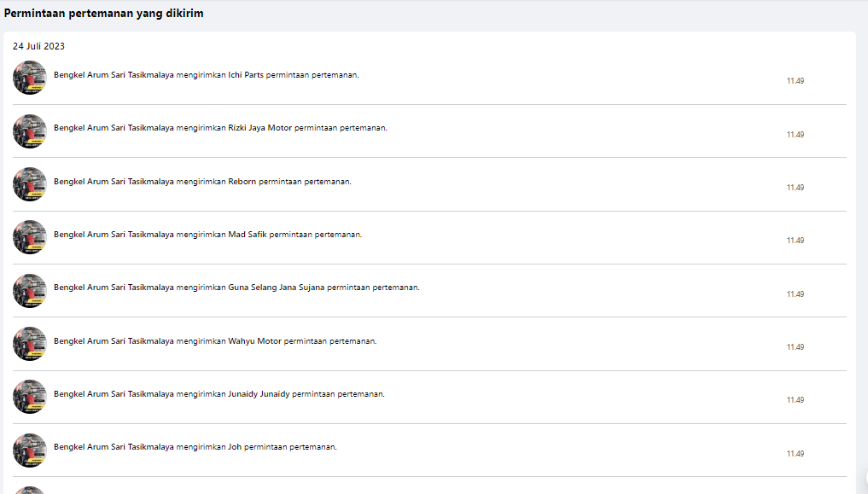Click the Joh name link
The width and height of the screenshot is (868, 494).
tap(235, 447)
